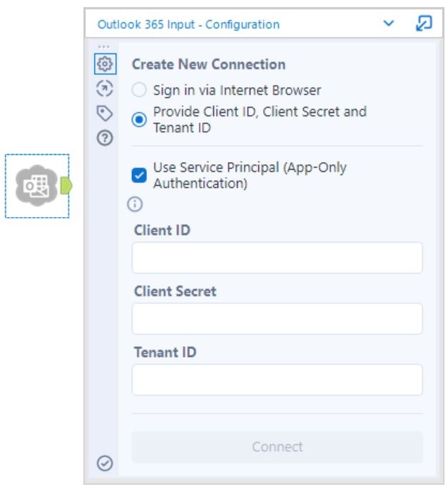This screenshot has width=448, height=489.
Task: Expand the configuration window chevron dropdown
Action: 389,23
